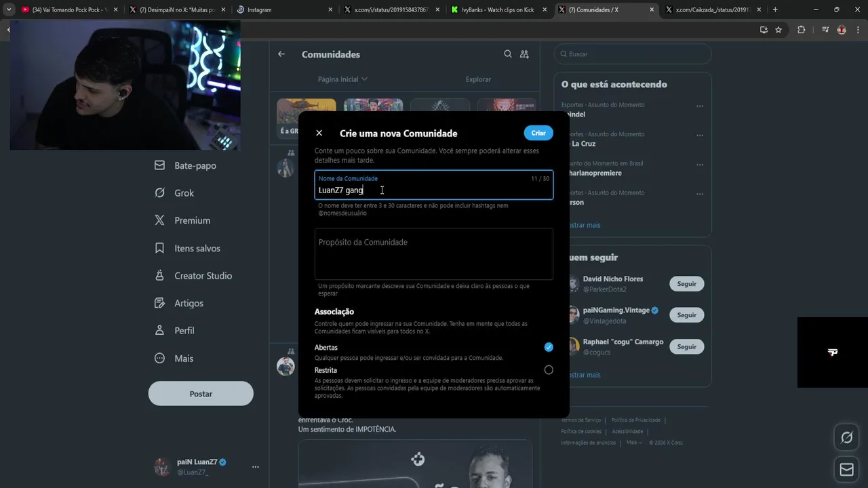
Task: Open more options for La Cruz trend
Action: click(x=700, y=136)
